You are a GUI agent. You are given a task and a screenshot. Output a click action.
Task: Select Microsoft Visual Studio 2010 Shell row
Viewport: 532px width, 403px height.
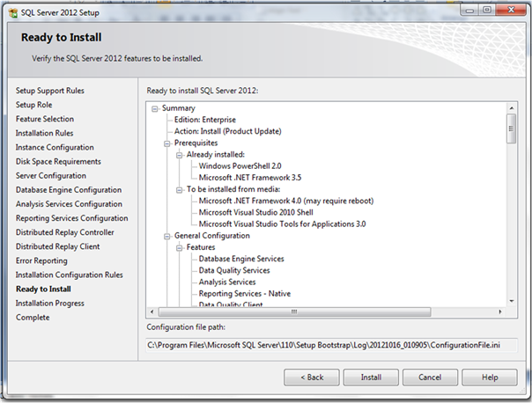[255, 213]
